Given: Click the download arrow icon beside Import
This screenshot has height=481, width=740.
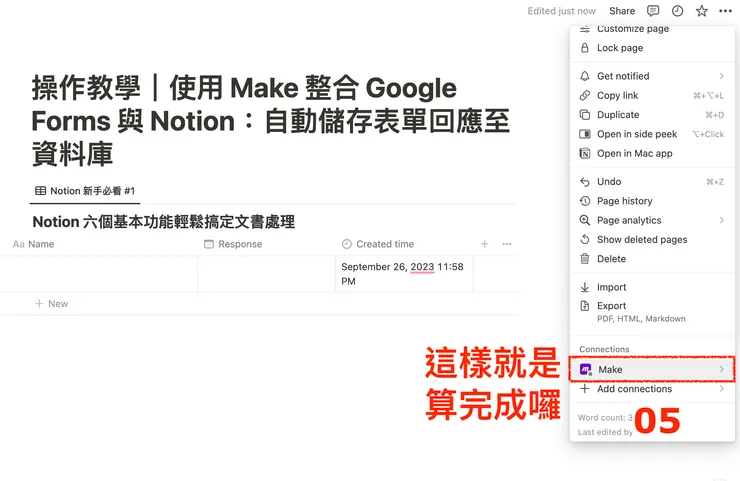Looking at the screenshot, I should pyautogui.click(x=585, y=287).
